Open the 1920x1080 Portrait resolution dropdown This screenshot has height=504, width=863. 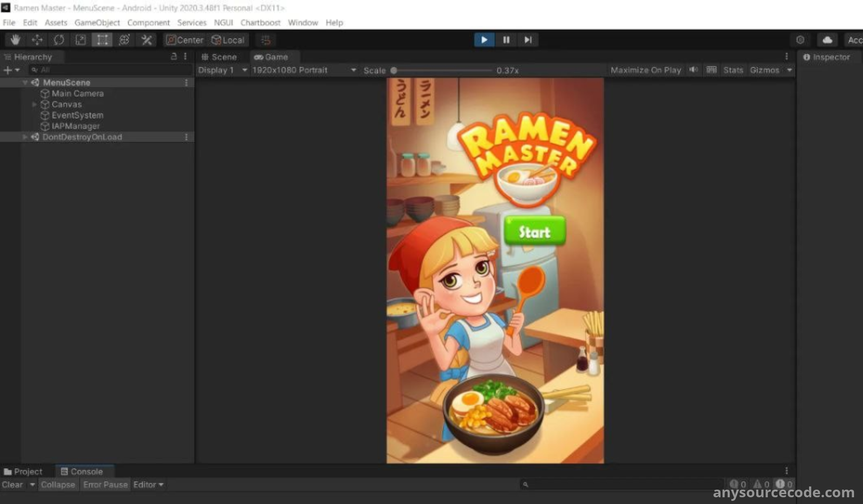click(304, 70)
